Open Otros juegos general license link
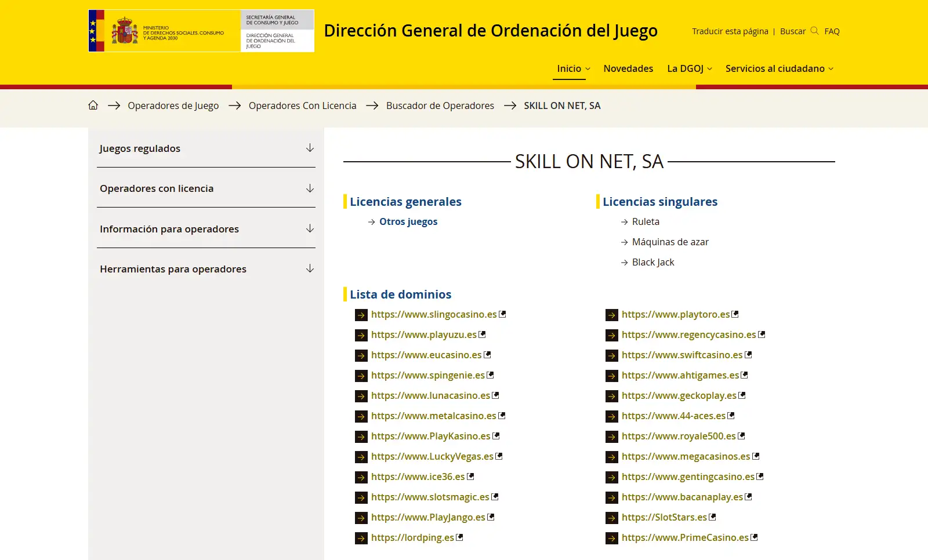Viewport: 928px width, 560px height. [x=408, y=221]
